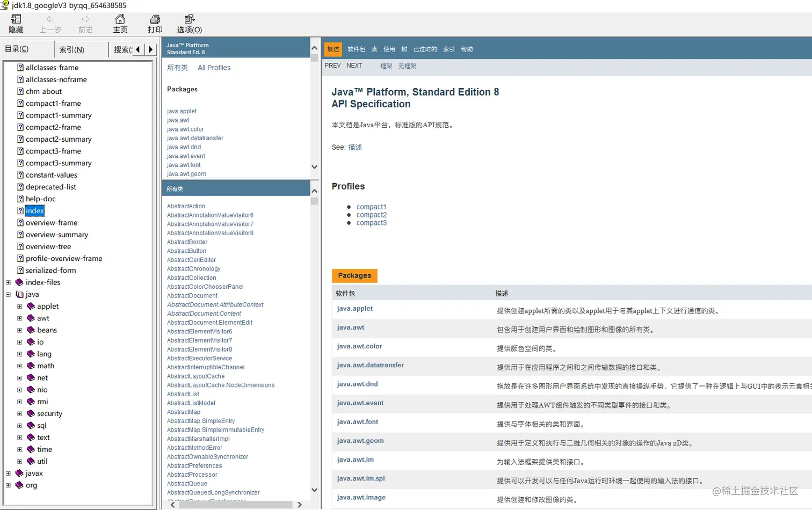This screenshot has height=510, width=812.
Task: Select the rmi package tree item
Action: click(x=42, y=402)
